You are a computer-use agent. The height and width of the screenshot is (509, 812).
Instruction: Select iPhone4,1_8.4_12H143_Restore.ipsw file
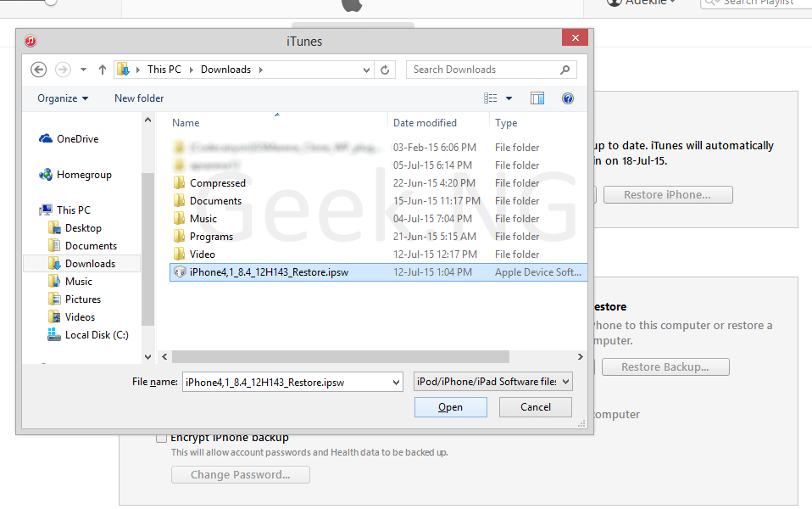[x=378, y=272]
